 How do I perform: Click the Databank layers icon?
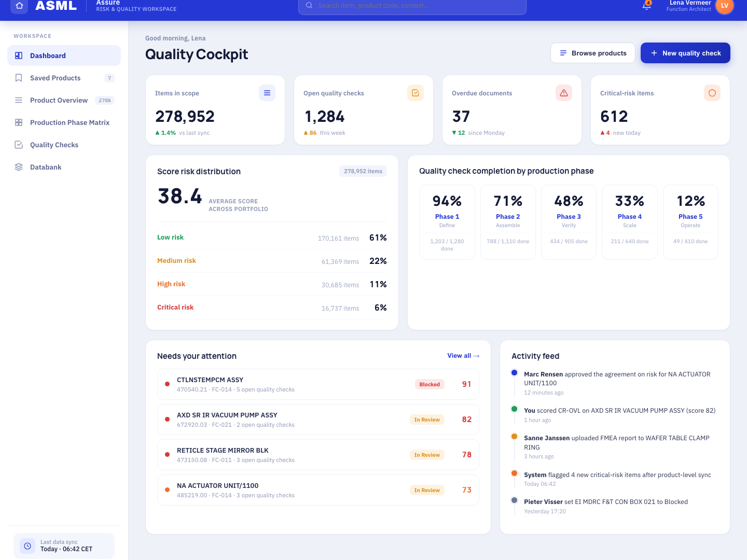(19, 167)
